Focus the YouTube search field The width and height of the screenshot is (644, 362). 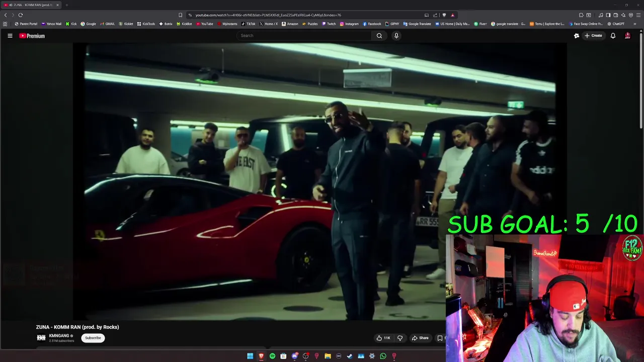(x=305, y=36)
